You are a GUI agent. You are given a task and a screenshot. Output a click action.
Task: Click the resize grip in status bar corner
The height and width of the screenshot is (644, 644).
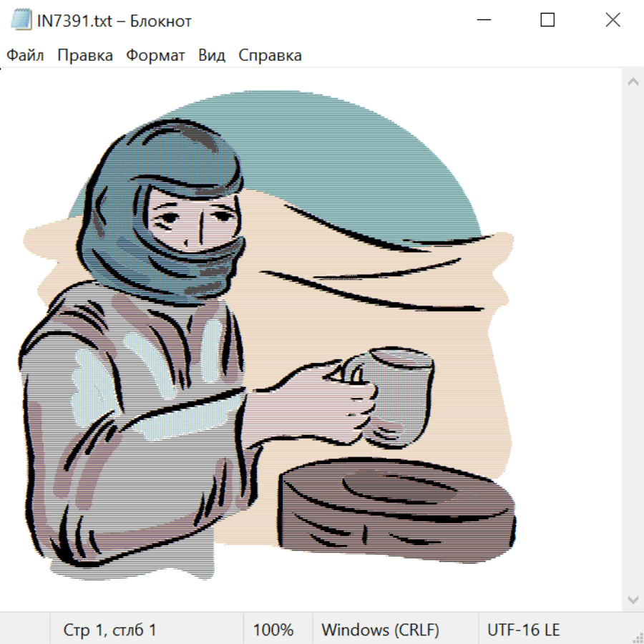point(638,638)
